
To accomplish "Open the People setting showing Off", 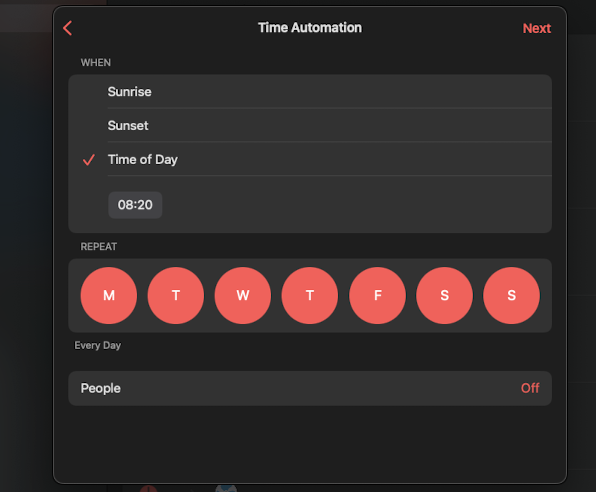I will tap(310, 388).
